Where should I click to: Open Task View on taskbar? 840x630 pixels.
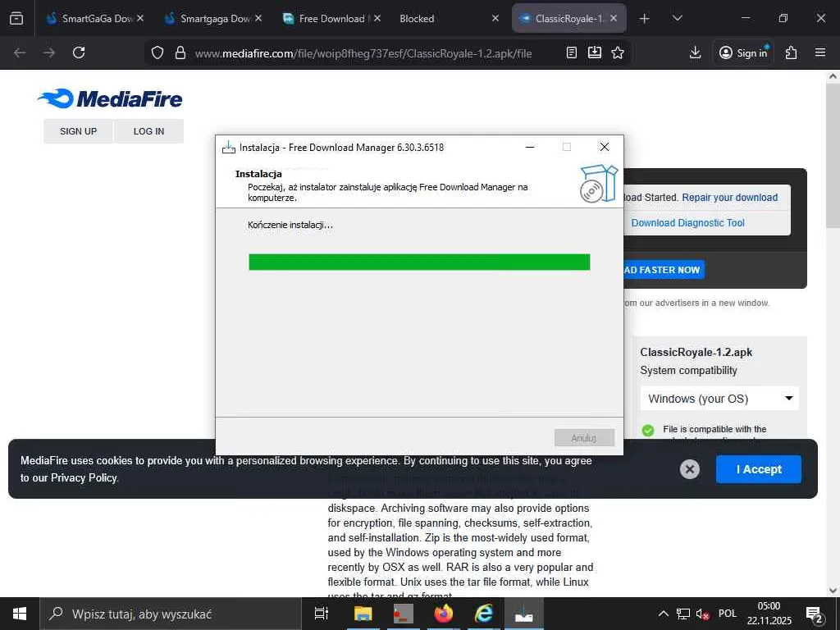pyautogui.click(x=322, y=614)
